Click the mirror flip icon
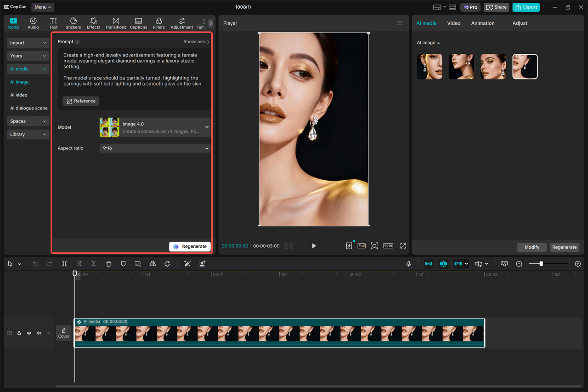The height and width of the screenshot is (392, 588). coord(153,264)
